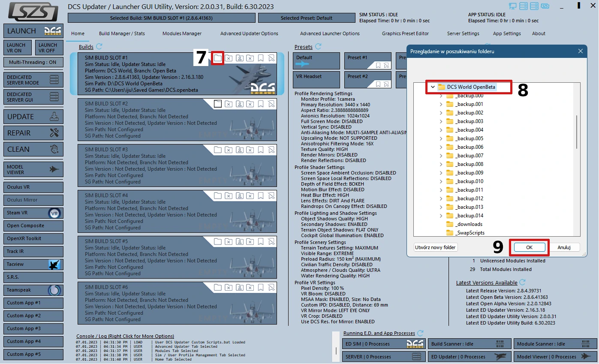The image size is (599, 364).
Task: Enable Dedicated Server Mode
Action: [x=33, y=80]
